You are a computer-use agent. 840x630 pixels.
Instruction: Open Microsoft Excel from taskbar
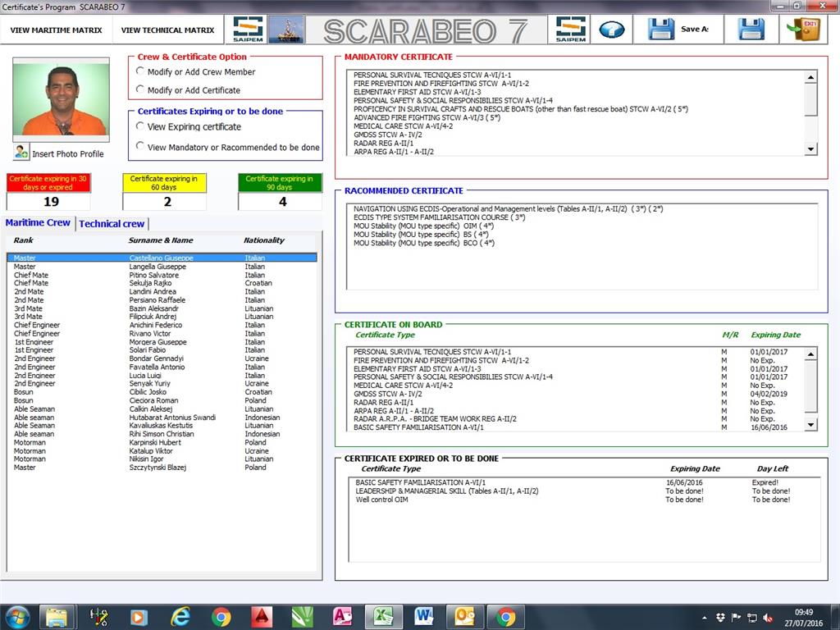click(x=383, y=617)
